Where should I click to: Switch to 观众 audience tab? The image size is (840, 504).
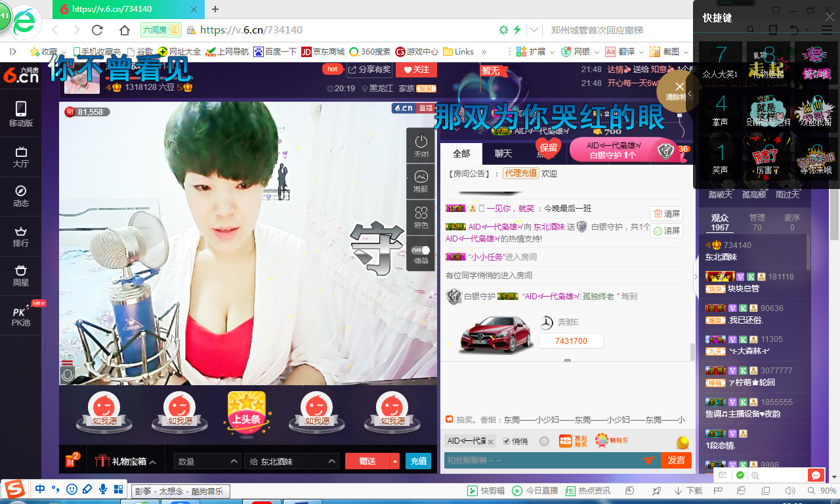(x=720, y=222)
